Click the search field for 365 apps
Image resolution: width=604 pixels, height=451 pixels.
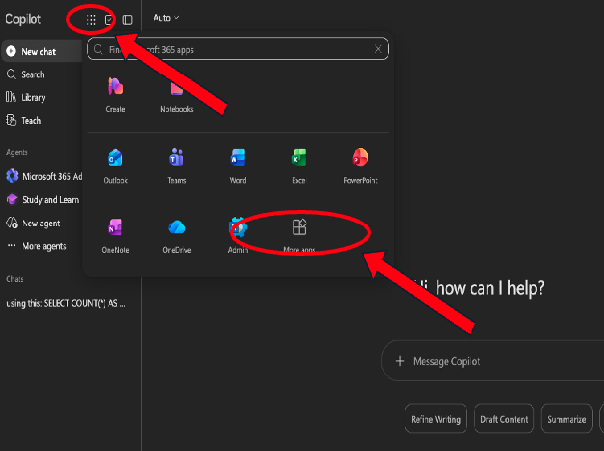[238, 49]
